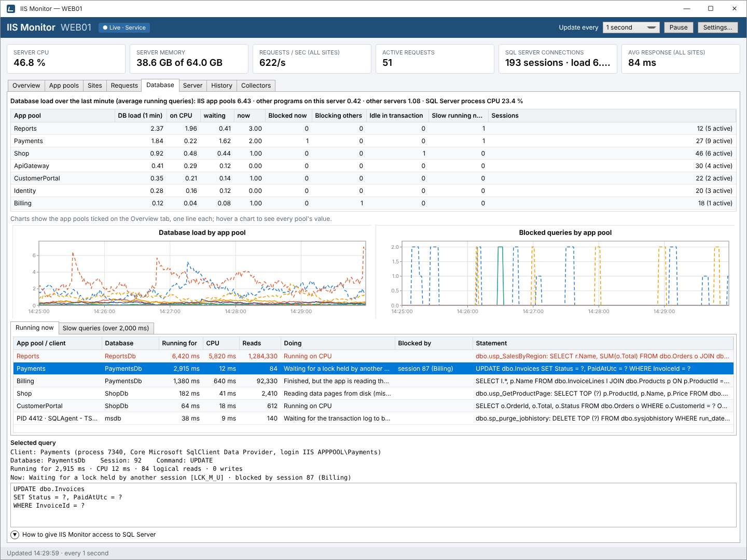Sort app pools by DB load (1 min) column

[140, 116]
